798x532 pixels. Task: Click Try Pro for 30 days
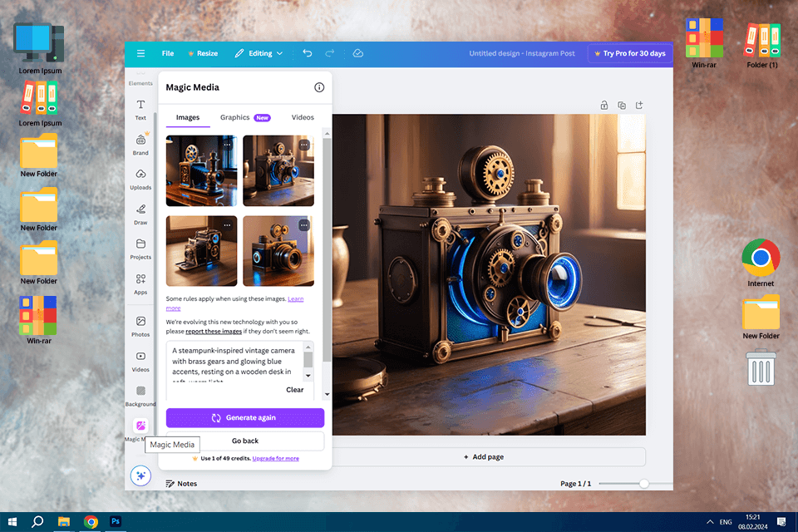630,53
